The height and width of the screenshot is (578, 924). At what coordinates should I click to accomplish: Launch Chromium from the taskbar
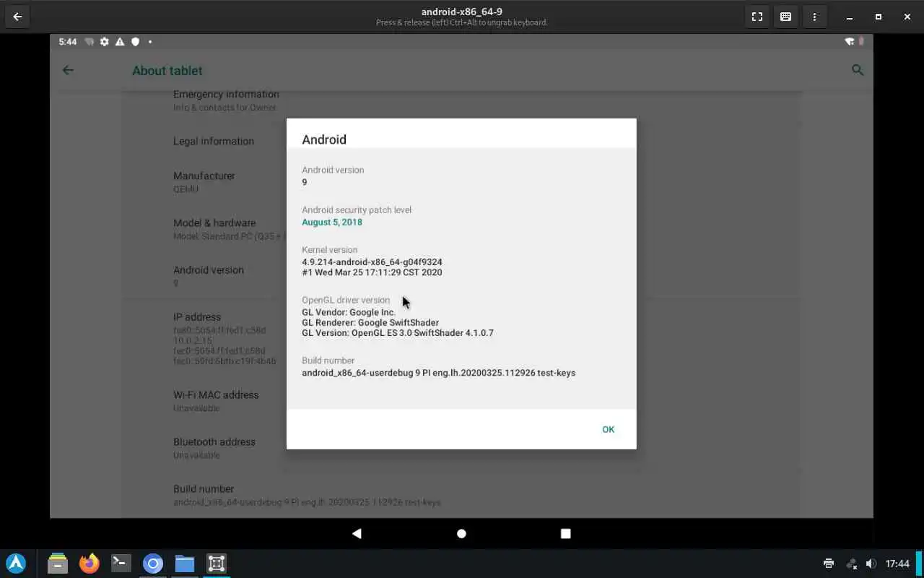point(152,563)
